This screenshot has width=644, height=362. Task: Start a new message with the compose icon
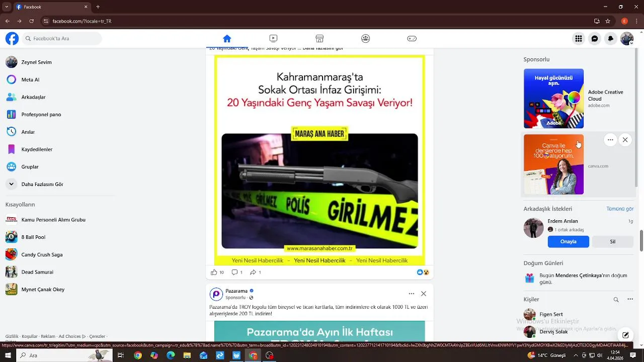click(x=625, y=335)
